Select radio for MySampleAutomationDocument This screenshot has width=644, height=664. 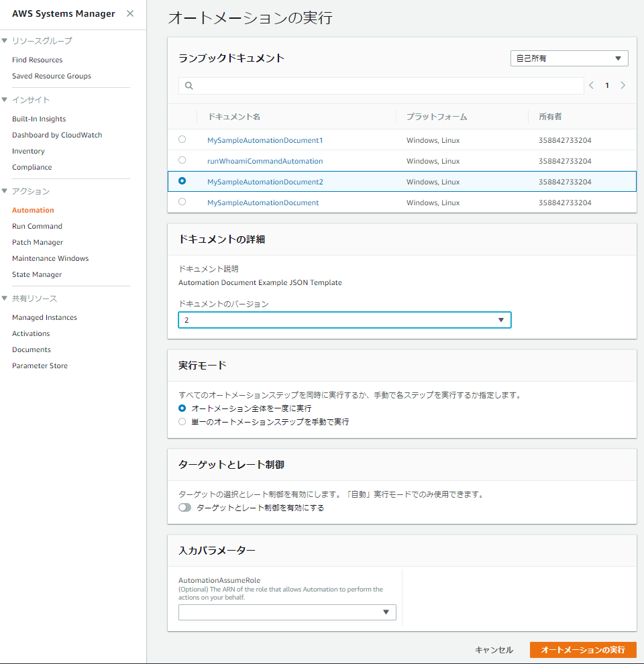[x=182, y=202]
